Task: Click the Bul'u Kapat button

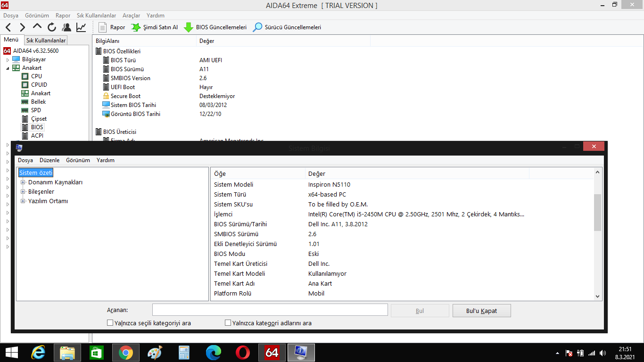Action: click(x=481, y=311)
